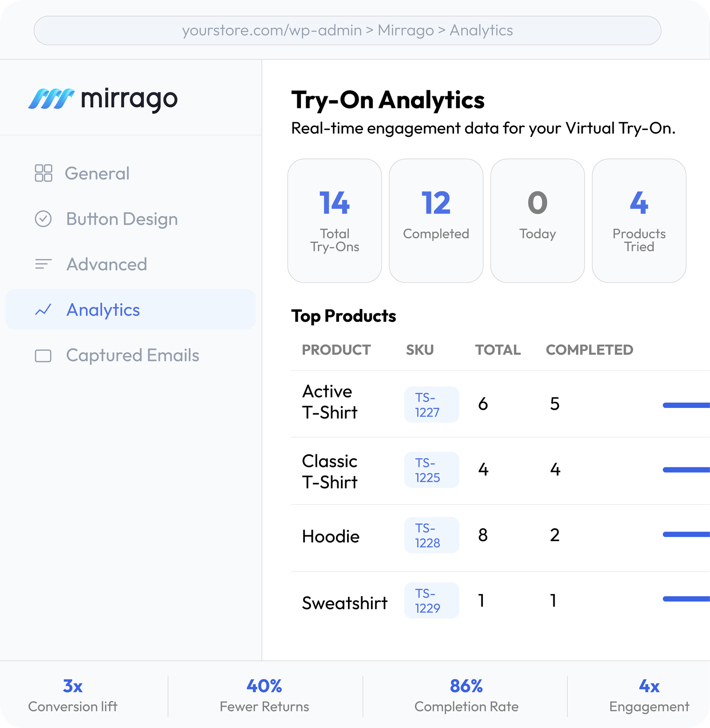Click the Captured Emails envelope icon

(43, 356)
